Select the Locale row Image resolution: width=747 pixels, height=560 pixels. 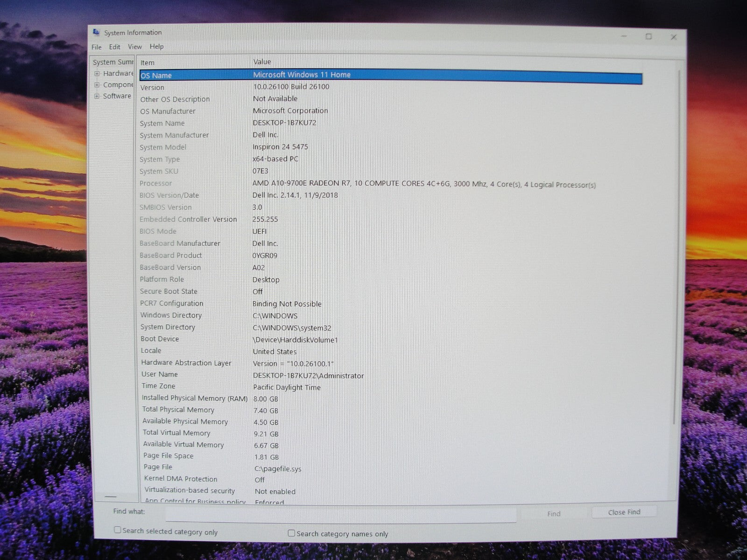click(x=391, y=351)
